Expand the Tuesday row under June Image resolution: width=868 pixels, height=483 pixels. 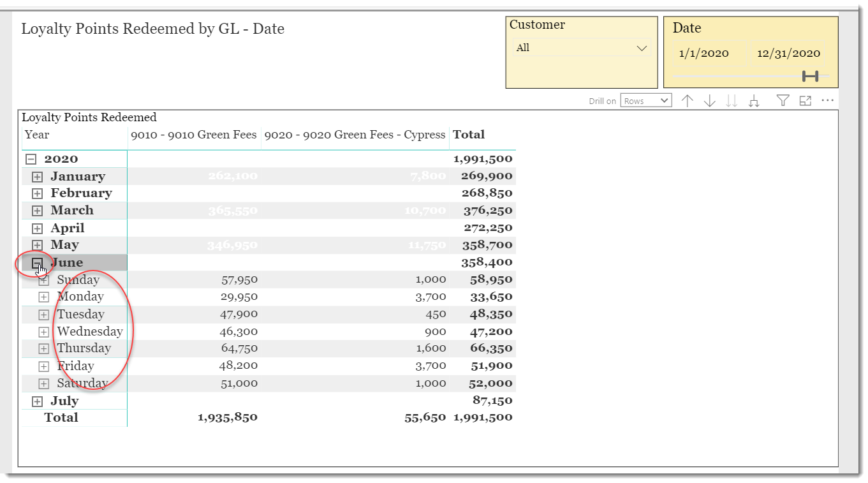[x=43, y=315]
